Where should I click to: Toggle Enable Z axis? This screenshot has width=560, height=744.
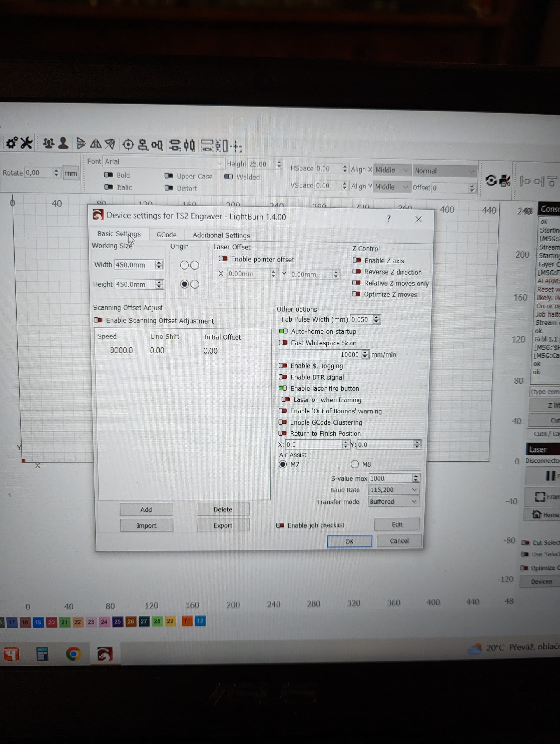point(357,260)
